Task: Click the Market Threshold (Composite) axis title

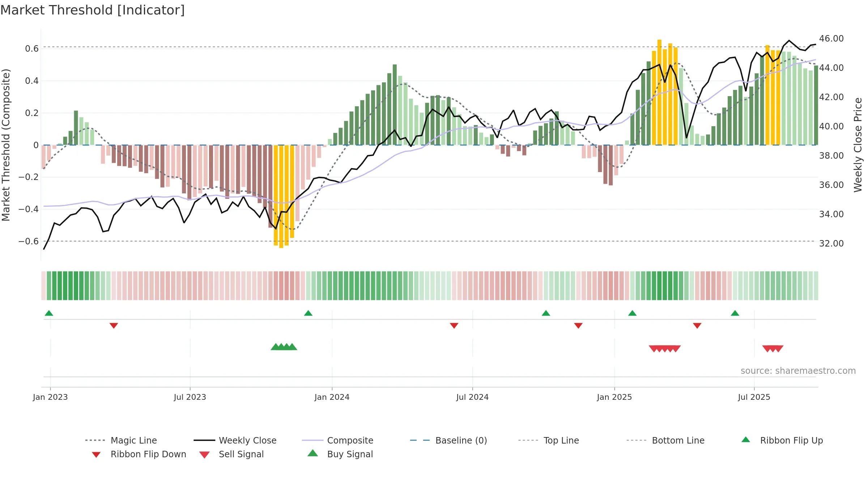Action: click(x=6, y=145)
